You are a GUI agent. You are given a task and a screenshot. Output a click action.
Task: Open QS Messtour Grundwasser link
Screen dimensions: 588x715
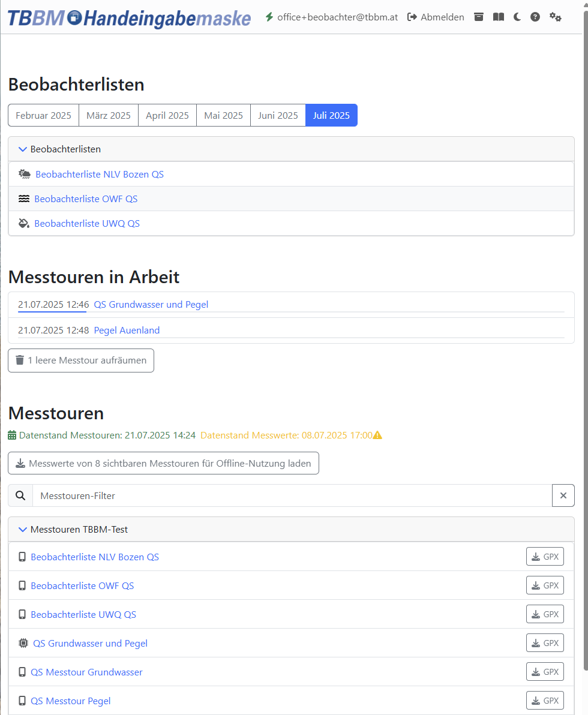pyautogui.click(x=86, y=672)
